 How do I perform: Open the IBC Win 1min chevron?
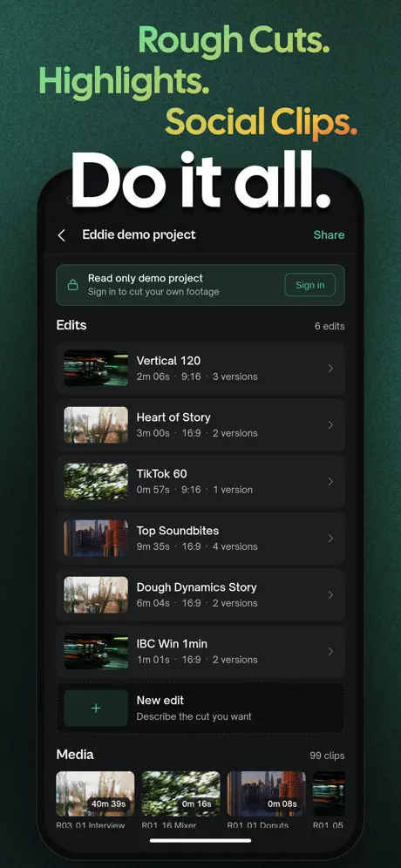pyautogui.click(x=330, y=652)
